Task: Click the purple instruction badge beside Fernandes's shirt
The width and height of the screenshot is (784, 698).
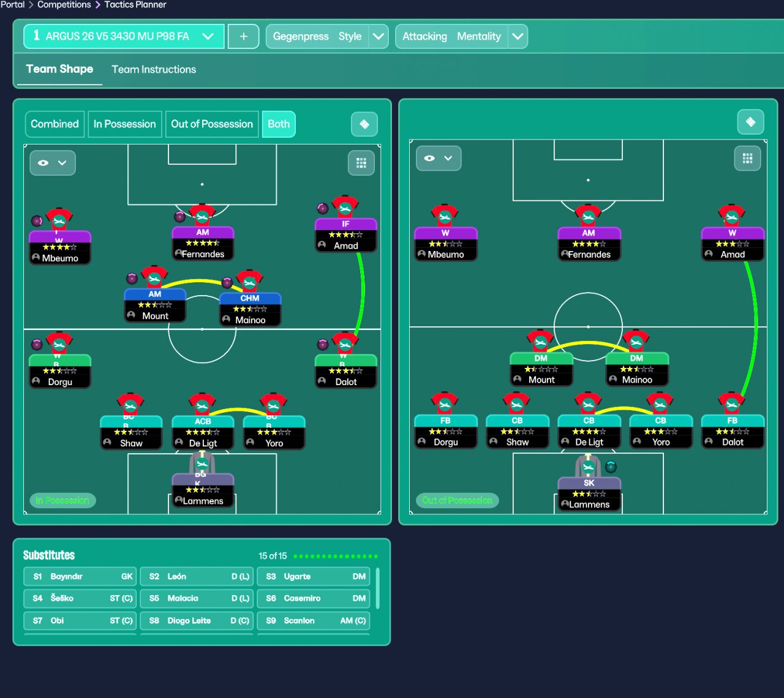Action: (179, 216)
